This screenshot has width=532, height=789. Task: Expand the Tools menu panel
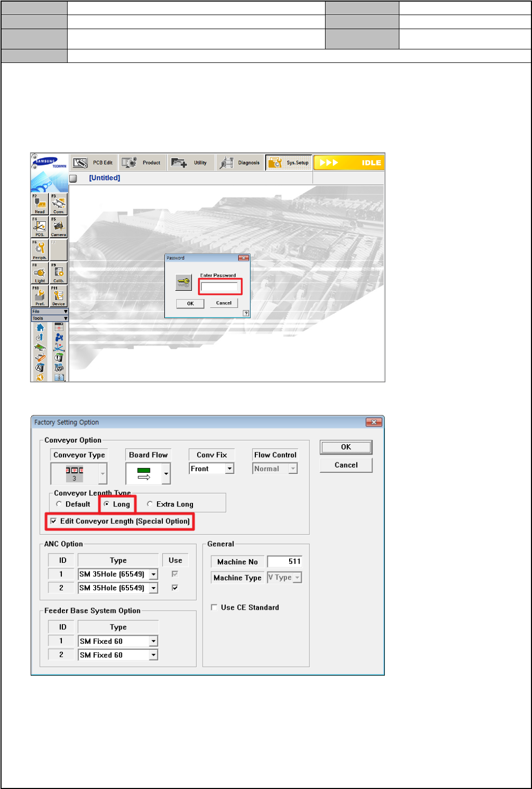tap(49, 318)
